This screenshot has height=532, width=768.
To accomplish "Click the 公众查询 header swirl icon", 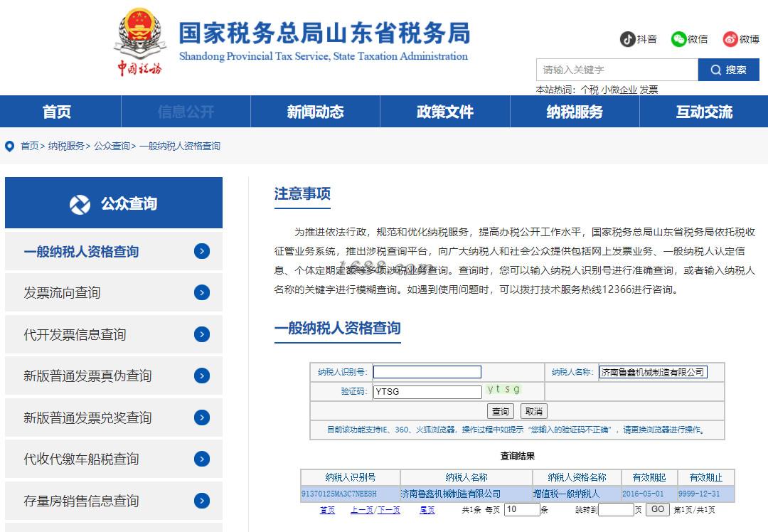I will point(80,204).
